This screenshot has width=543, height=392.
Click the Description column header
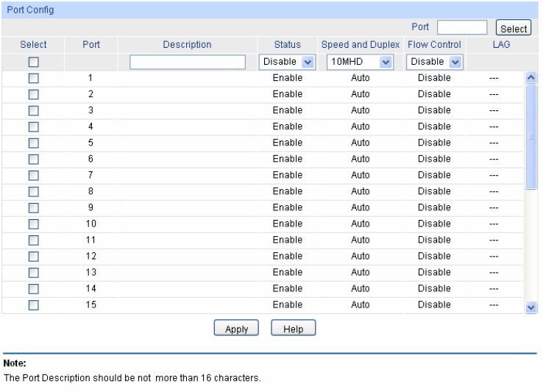coord(187,45)
